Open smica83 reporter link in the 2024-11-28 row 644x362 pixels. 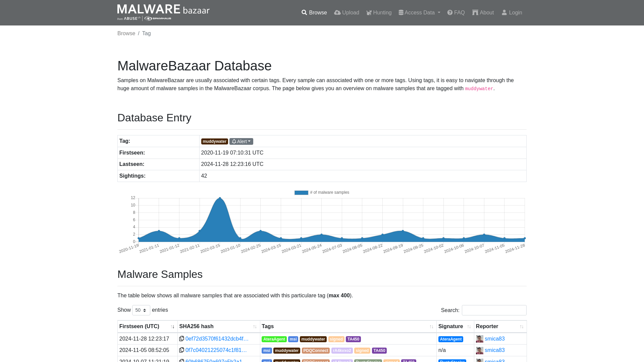pyautogui.click(x=494, y=339)
